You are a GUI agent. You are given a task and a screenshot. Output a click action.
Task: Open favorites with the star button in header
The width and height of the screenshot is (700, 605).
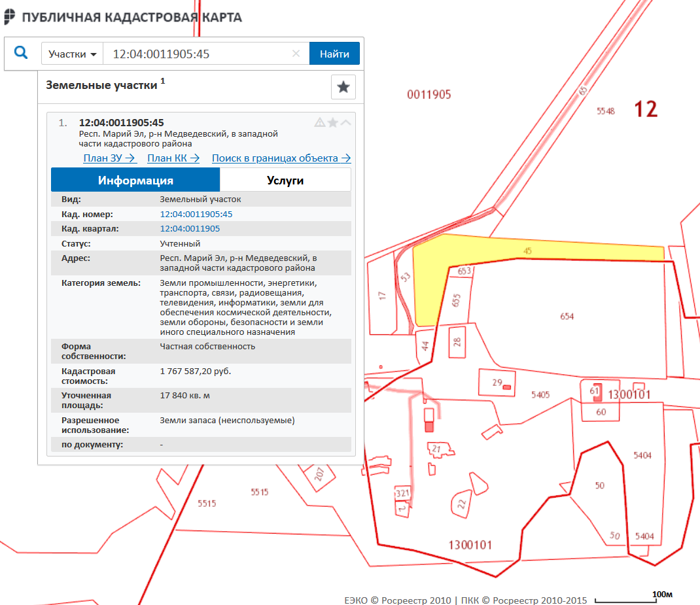tap(343, 87)
